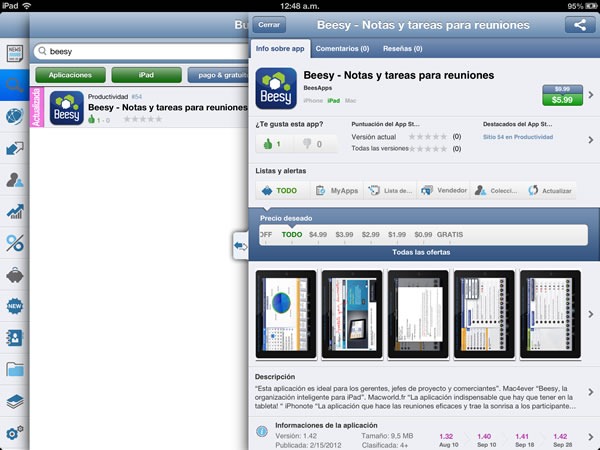
Task: Open the arrows-box icon in the sidebar
Action: point(15,148)
